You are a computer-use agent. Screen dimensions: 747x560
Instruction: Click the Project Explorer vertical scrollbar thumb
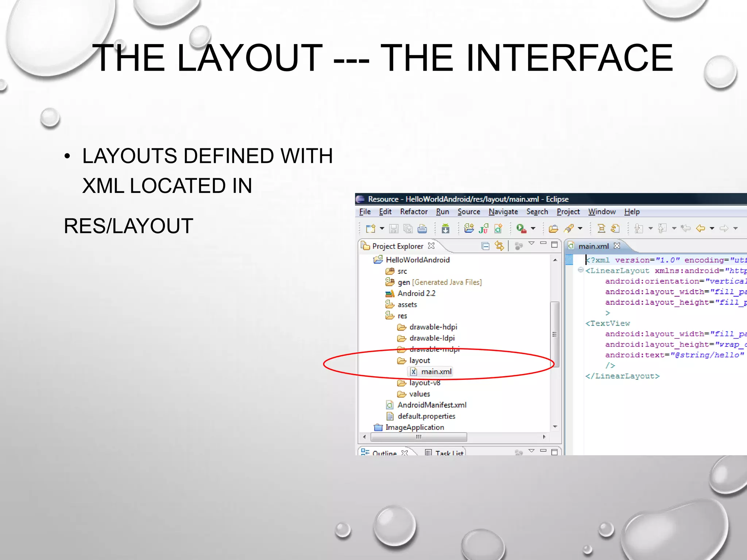tap(555, 334)
